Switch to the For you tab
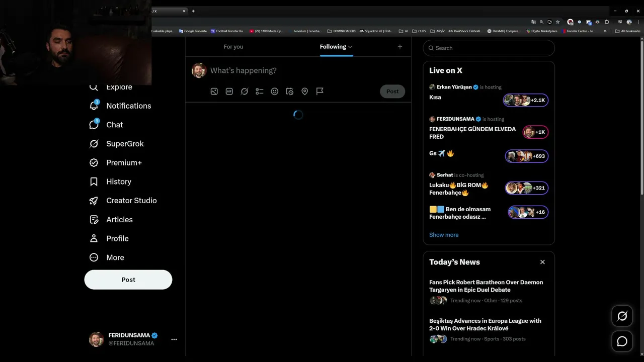This screenshot has height=362, width=644. tap(233, 47)
